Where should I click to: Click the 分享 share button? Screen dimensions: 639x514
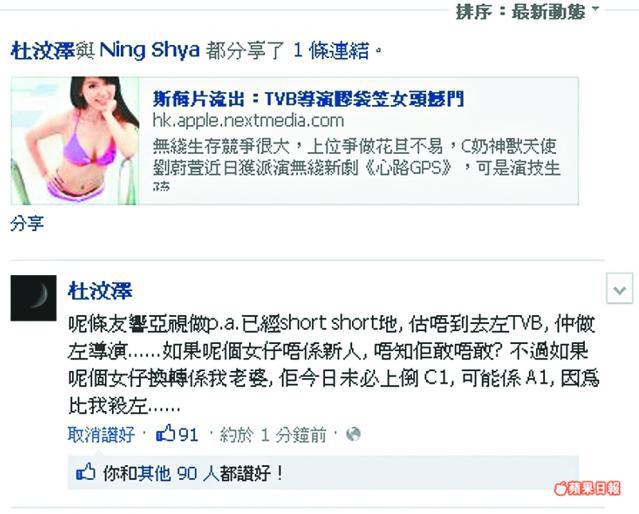click(x=27, y=224)
